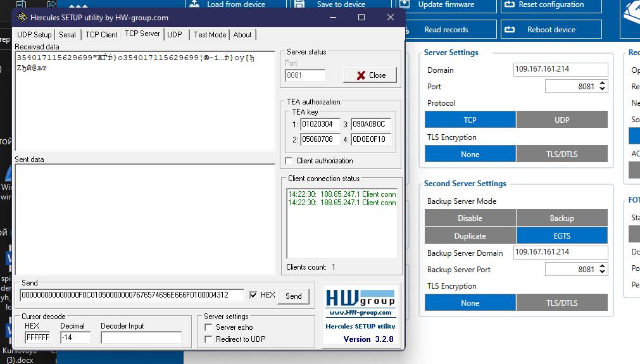Click the Server Settings Port stepper arrows
The height and width of the screenshot is (364, 640).
tap(602, 87)
